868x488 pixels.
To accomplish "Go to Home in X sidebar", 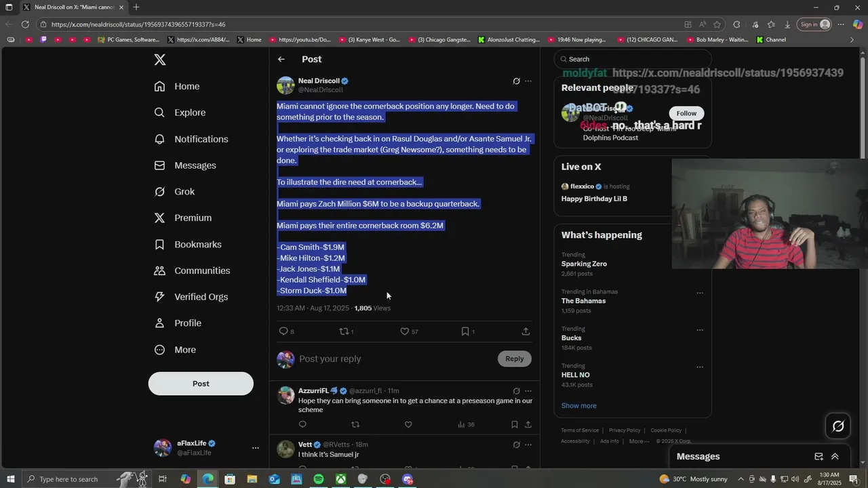I will point(177,86).
